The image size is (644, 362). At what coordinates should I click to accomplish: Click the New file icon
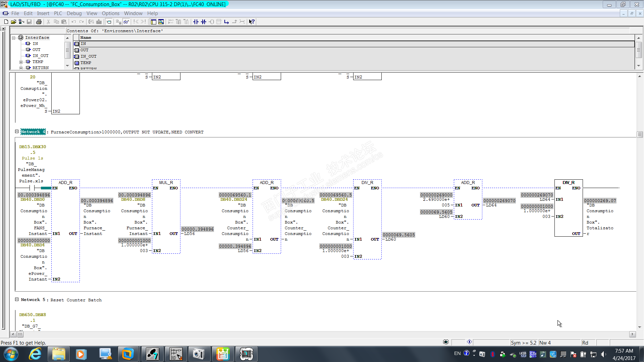6,22
